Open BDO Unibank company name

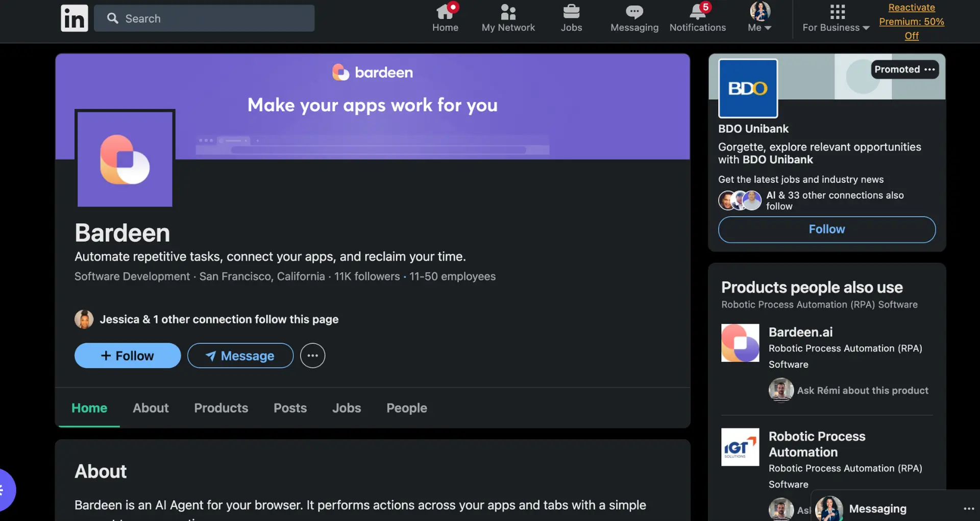[x=753, y=129]
